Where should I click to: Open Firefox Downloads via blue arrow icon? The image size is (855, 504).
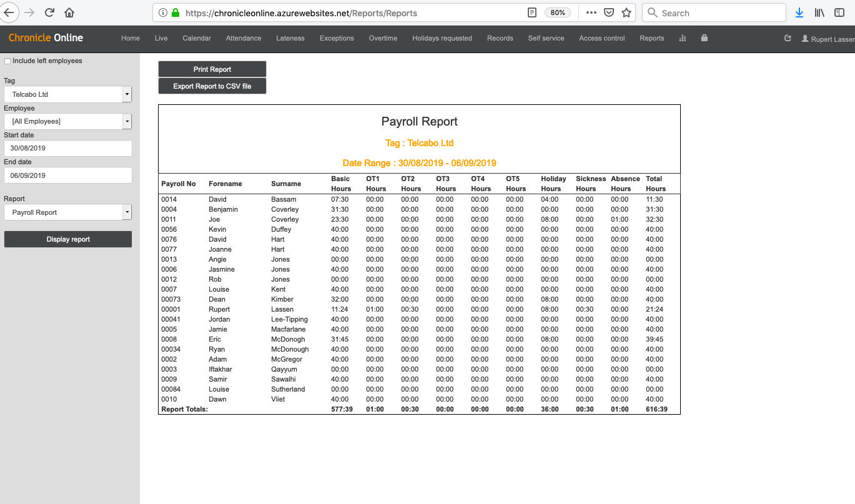799,12
